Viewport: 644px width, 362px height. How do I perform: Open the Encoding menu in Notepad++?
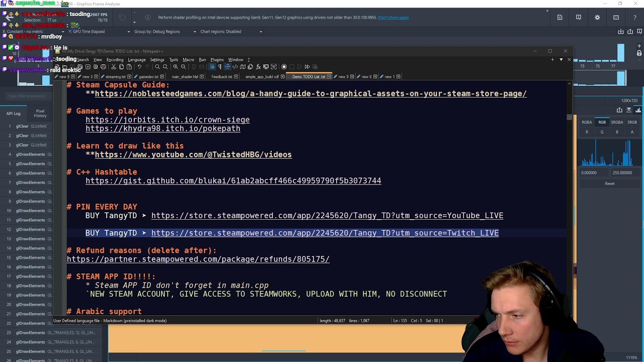click(115, 59)
